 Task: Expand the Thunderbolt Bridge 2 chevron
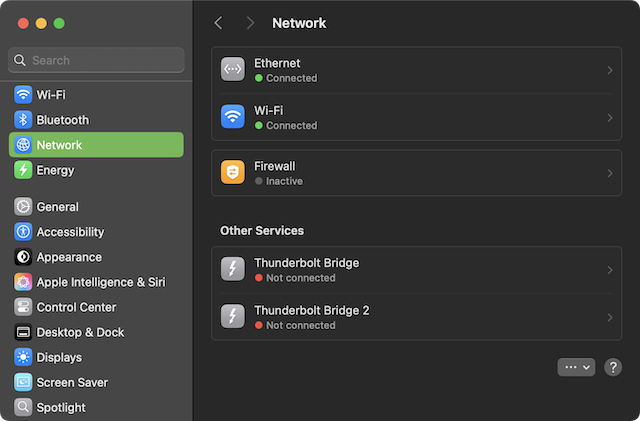point(610,317)
